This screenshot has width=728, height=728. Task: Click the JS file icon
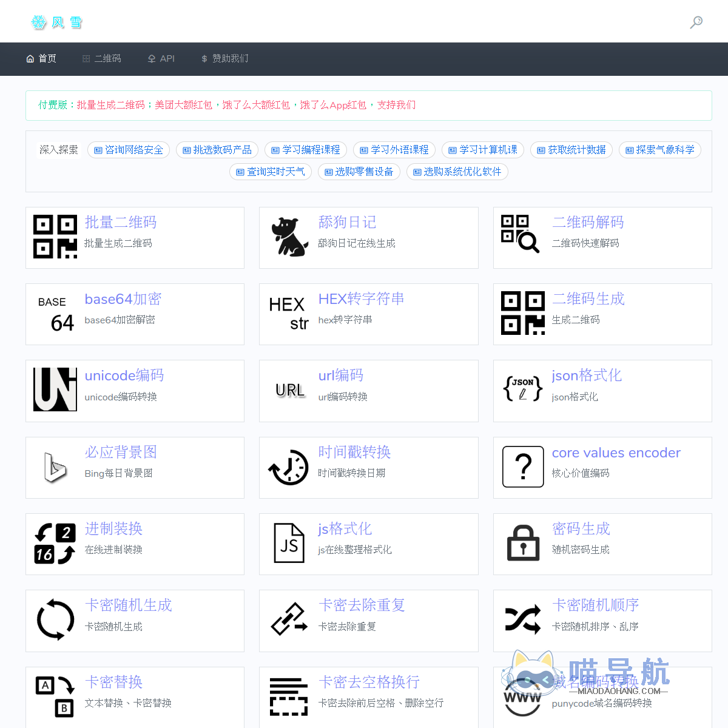click(x=289, y=543)
